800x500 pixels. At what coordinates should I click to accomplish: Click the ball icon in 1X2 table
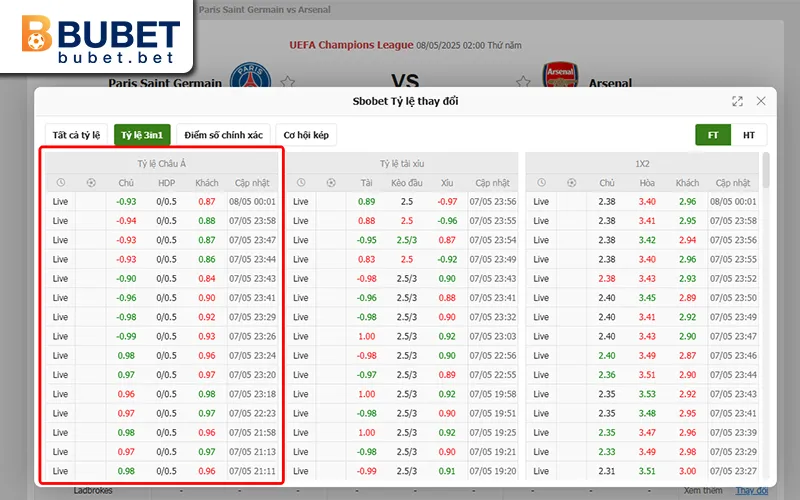click(x=571, y=183)
